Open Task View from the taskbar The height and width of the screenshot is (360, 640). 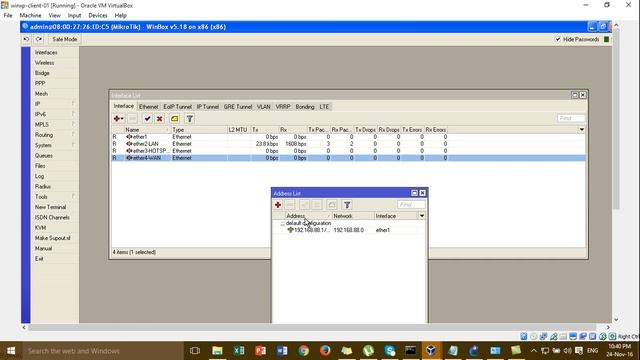(x=195, y=351)
